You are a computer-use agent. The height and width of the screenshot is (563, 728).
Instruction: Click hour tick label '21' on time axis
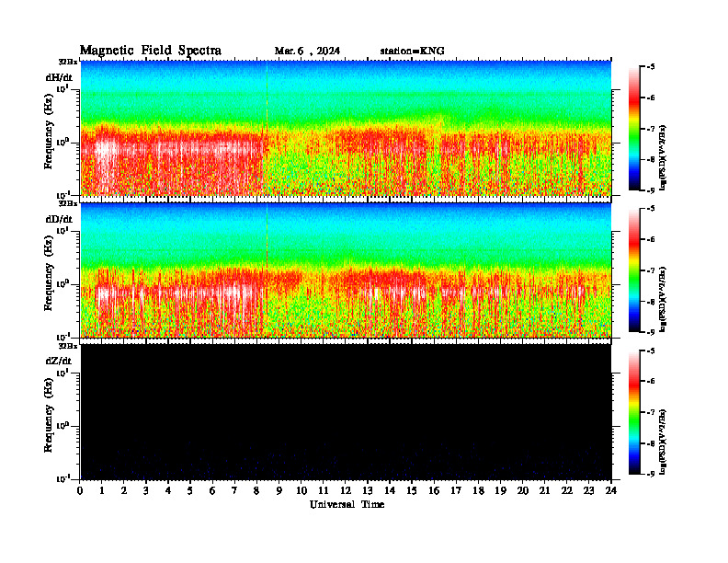[544, 490]
